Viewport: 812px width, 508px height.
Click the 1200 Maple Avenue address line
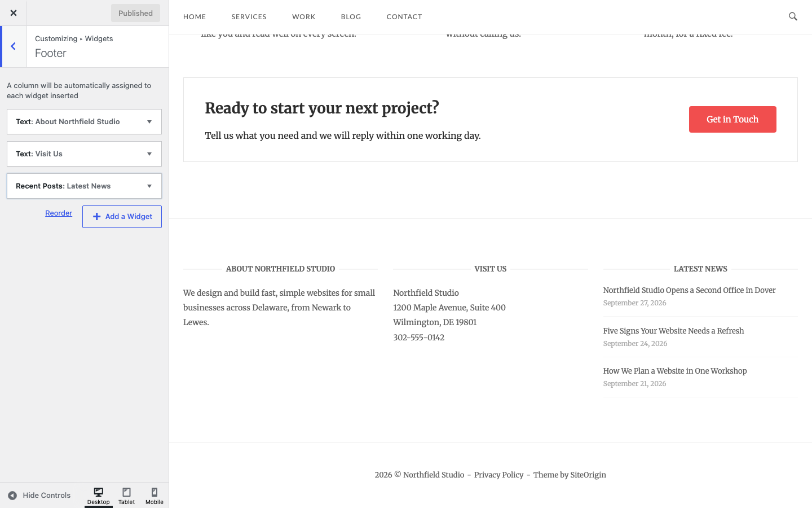(449, 308)
